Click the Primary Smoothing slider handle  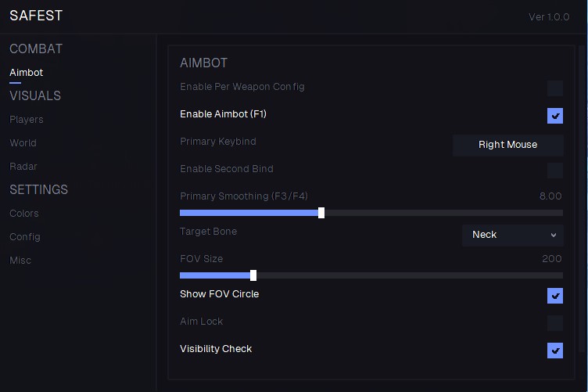321,213
